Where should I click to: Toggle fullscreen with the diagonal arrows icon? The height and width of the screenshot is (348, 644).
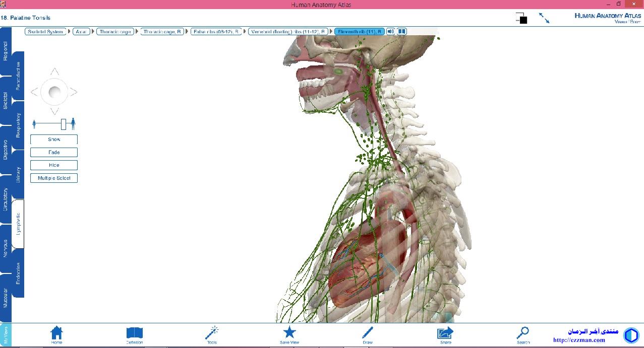point(544,18)
